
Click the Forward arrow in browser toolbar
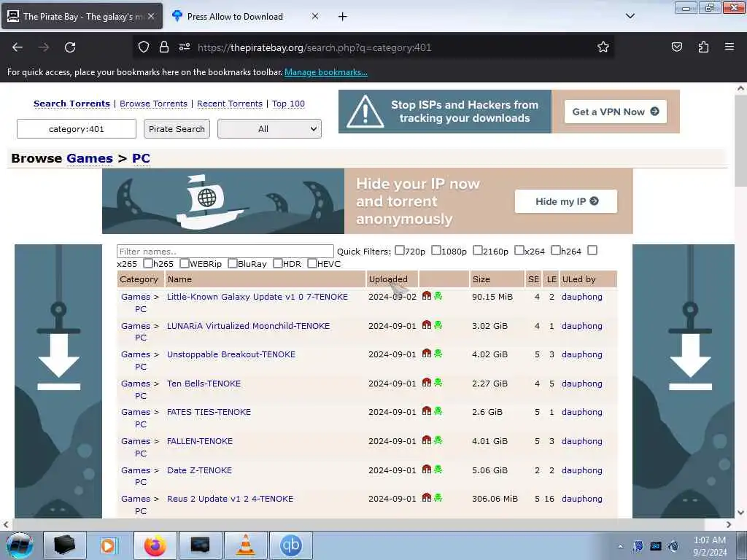click(x=44, y=47)
